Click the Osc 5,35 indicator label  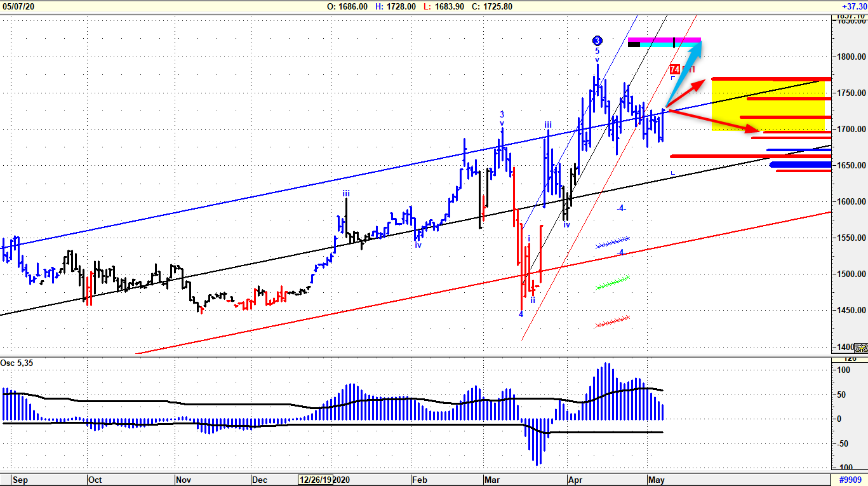click(x=17, y=363)
